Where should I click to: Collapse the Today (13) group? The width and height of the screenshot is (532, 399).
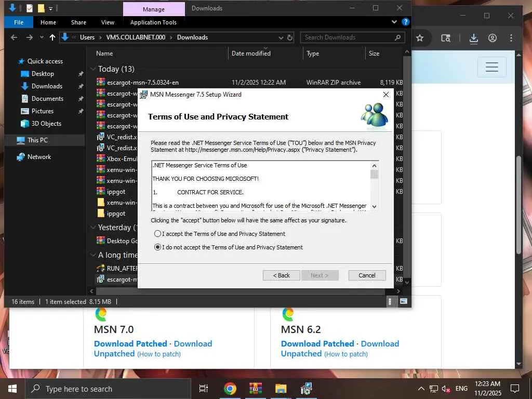tap(93, 69)
